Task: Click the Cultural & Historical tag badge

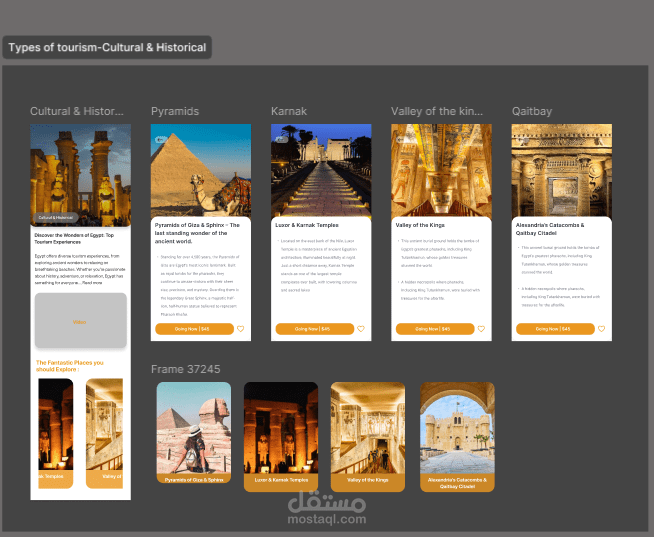Action: click(x=55, y=217)
